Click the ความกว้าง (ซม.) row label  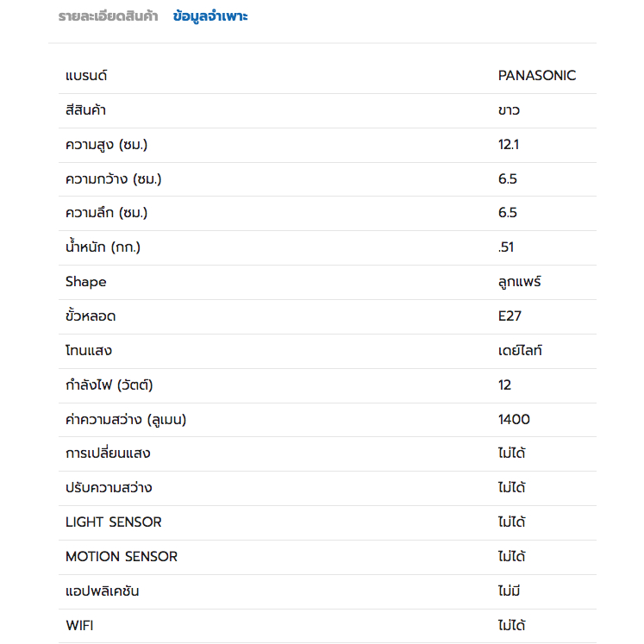coord(113,179)
